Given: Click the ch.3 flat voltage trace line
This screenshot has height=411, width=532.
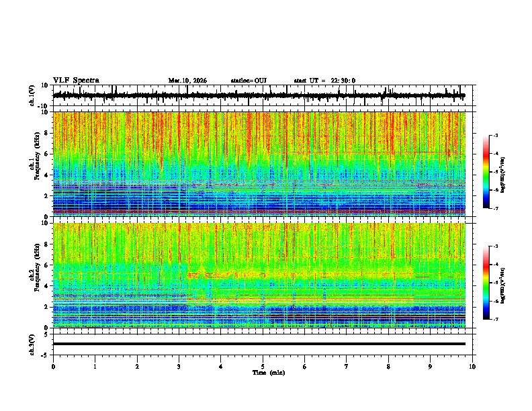Looking at the screenshot, I should click(x=259, y=344).
